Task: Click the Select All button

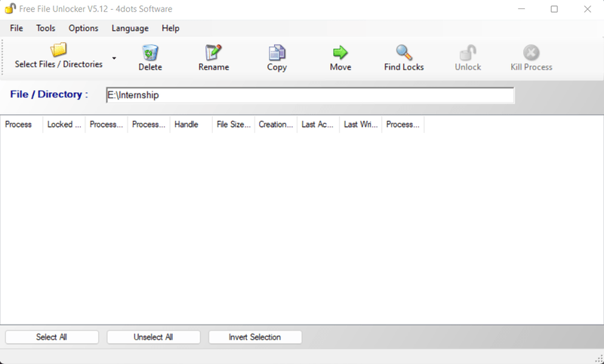Action: pos(51,337)
